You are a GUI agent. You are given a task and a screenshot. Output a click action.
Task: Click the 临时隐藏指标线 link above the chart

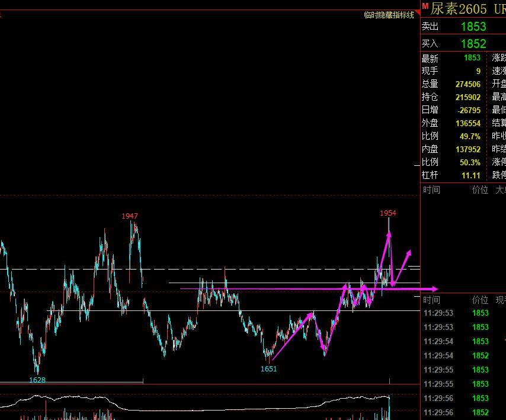click(389, 15)
